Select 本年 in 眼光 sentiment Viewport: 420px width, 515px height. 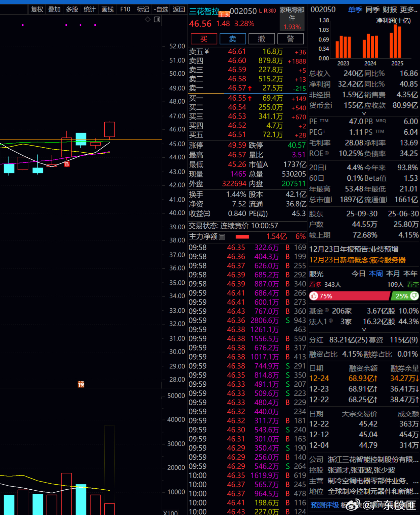(410, 274)
